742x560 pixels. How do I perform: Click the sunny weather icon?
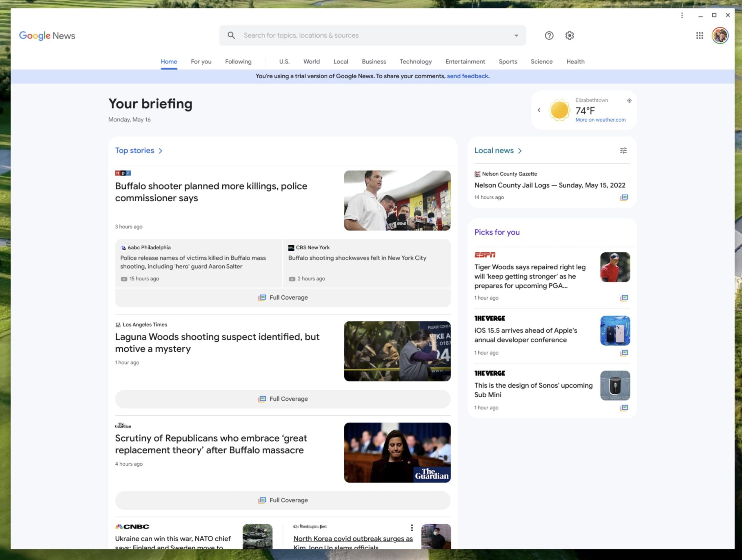tap(559, 110)
